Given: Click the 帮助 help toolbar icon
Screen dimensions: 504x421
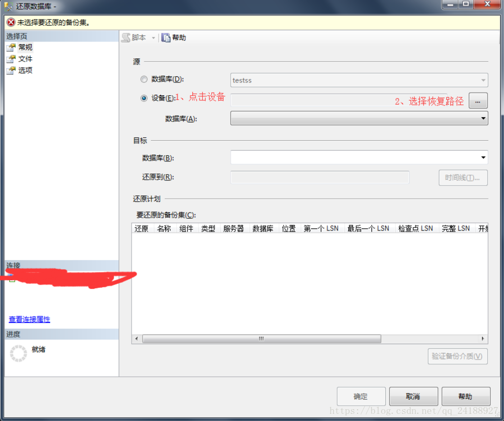Looking at the screenshot, I should pos(166,37).
